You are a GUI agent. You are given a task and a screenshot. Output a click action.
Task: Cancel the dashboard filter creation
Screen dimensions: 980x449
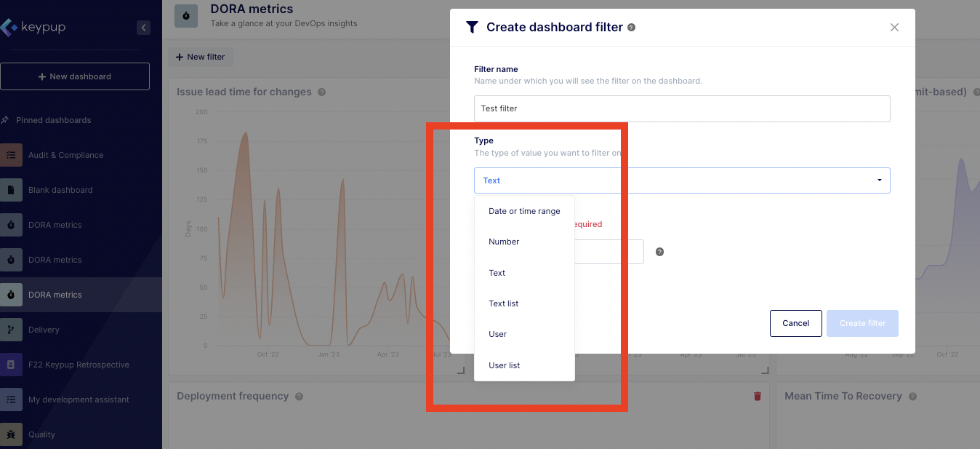click(795, 323)
